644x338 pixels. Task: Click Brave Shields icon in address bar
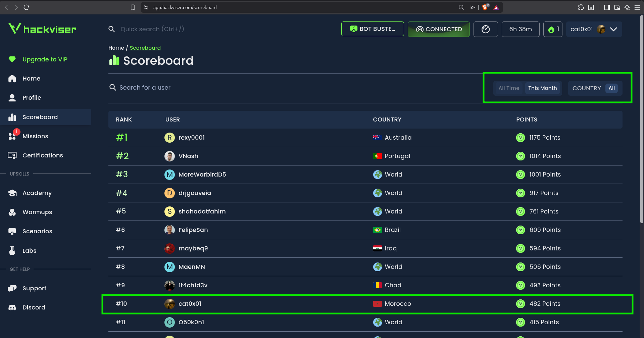tap(486, 7)
